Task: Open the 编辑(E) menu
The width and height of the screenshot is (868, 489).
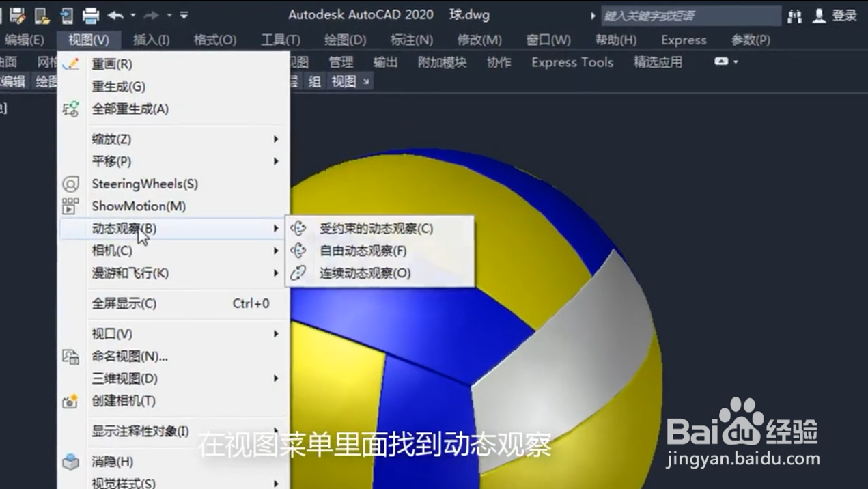Action: [x=24, y=40]
